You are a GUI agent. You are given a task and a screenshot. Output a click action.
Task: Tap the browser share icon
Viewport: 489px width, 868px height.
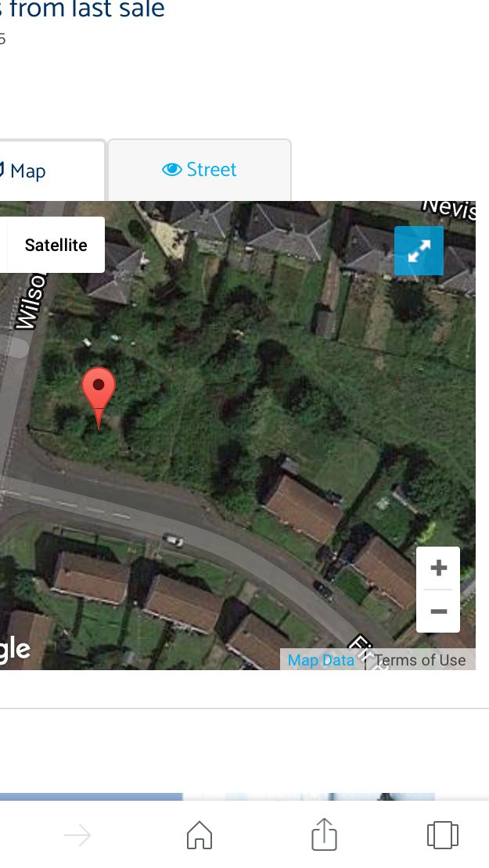tap(324, 834)
